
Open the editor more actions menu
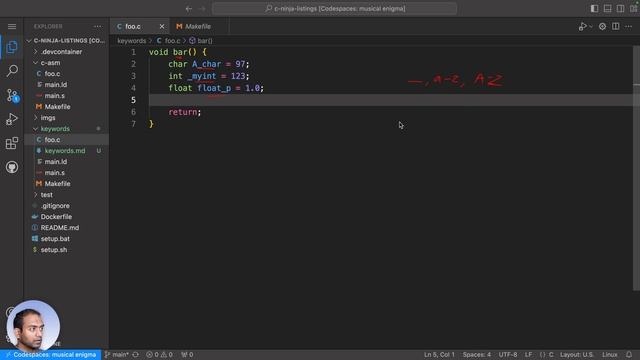[629, 27]
